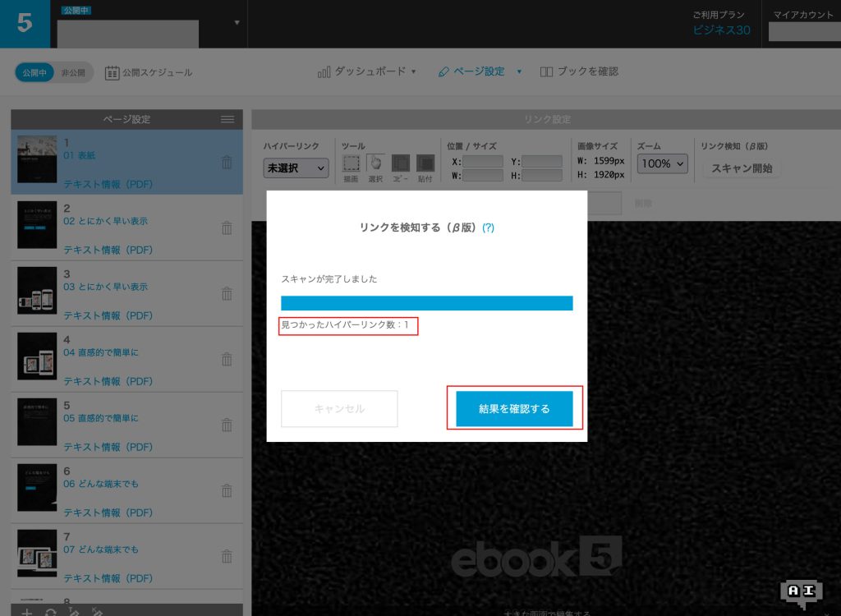Delete page 1 using its trash icon
Screen dimensions: 841x616
pyautogui.click(x=227, y=163)
